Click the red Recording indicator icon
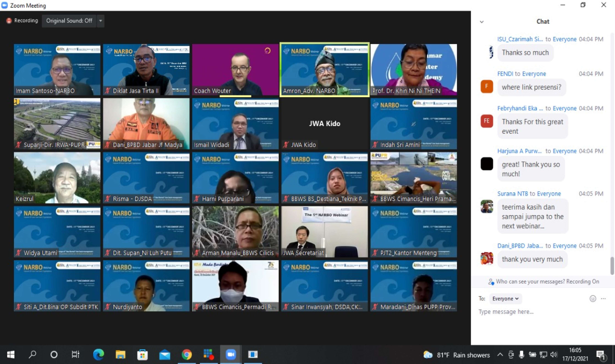Viewport: 615px width, 364px height. point(9,21)
